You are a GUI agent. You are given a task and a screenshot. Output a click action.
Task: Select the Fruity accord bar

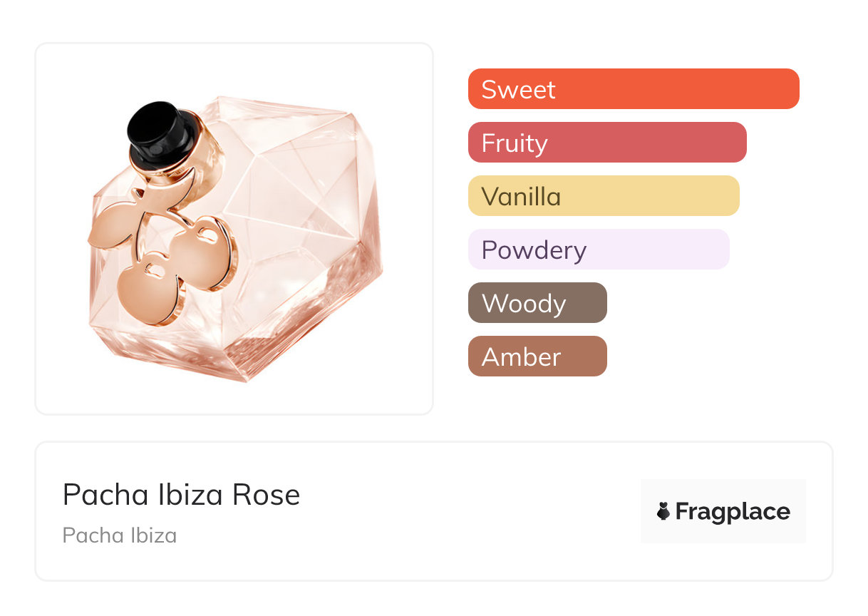pyautogui.click(x=606, y=143)
